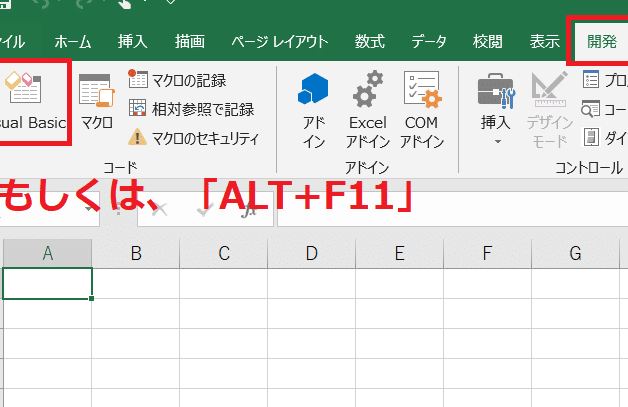
Task: Open the アドイン (Add-ins) button
Action: (314, 110)
